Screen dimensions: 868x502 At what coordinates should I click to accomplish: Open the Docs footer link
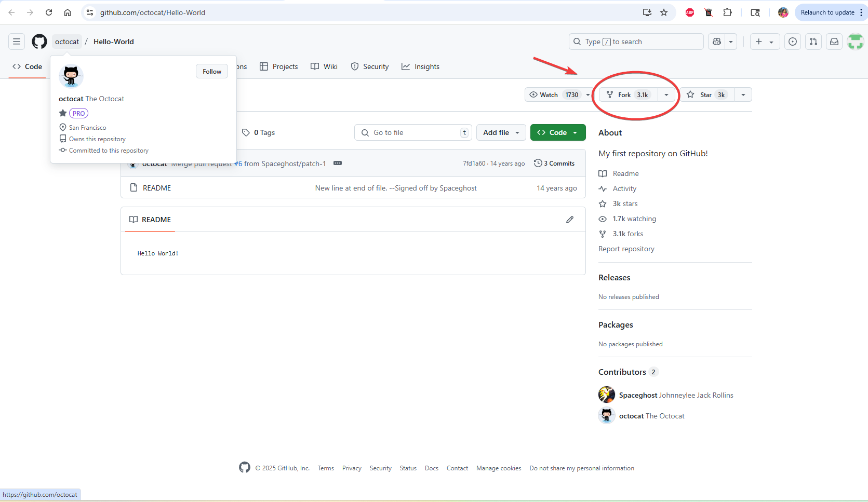click(x=432, y=468)
